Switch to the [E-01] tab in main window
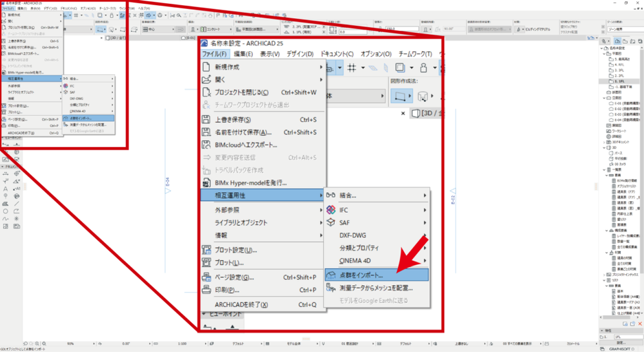The width and height of the screenshot is (644, 352). [x=188, y=38]
